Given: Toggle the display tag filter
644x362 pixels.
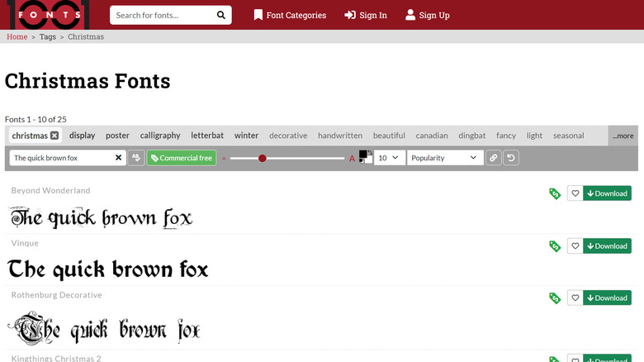Looking at the screenshot, I should coord(82,136).
